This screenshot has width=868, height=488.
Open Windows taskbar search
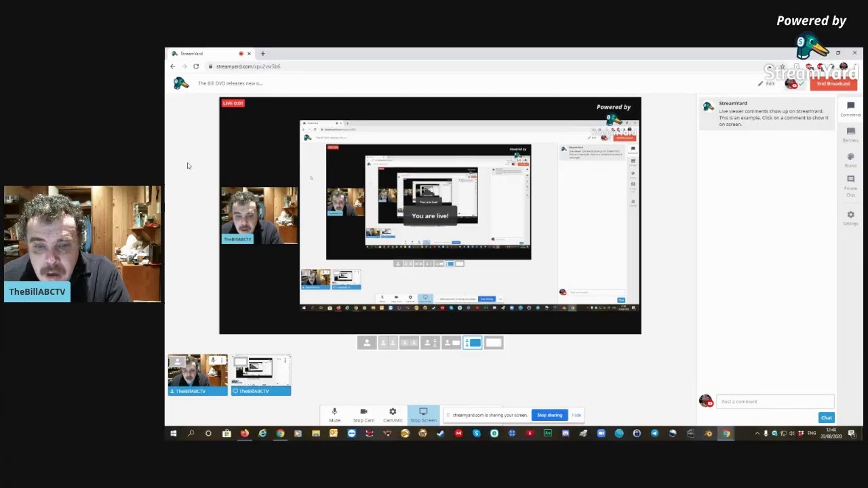pos(191,434)
